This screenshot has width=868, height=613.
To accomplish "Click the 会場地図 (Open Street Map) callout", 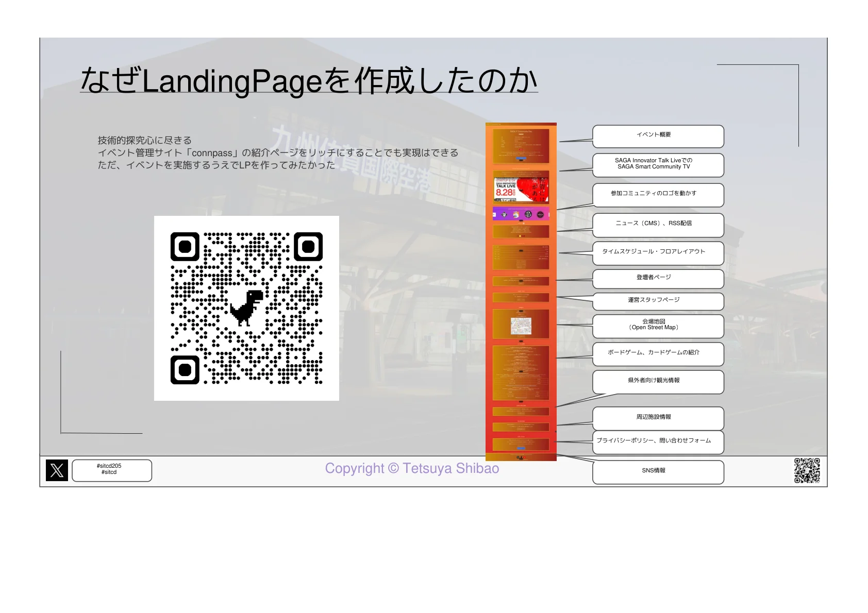I will pyautogui.click(x=658, y=326).
